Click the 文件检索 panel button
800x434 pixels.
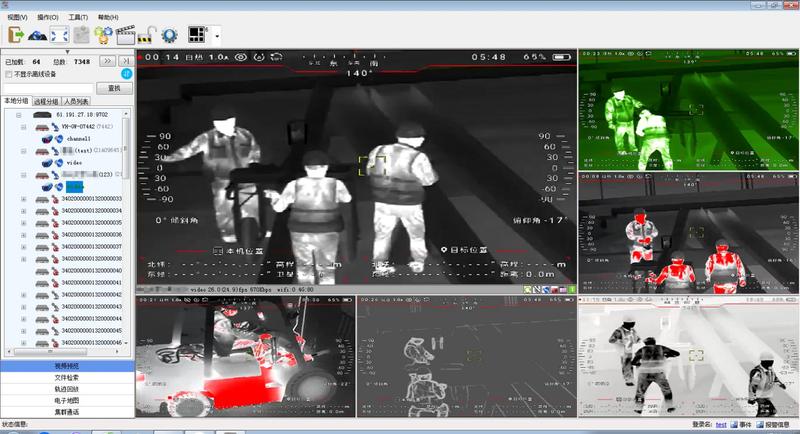pyautogui.click(x=67, y=378)
